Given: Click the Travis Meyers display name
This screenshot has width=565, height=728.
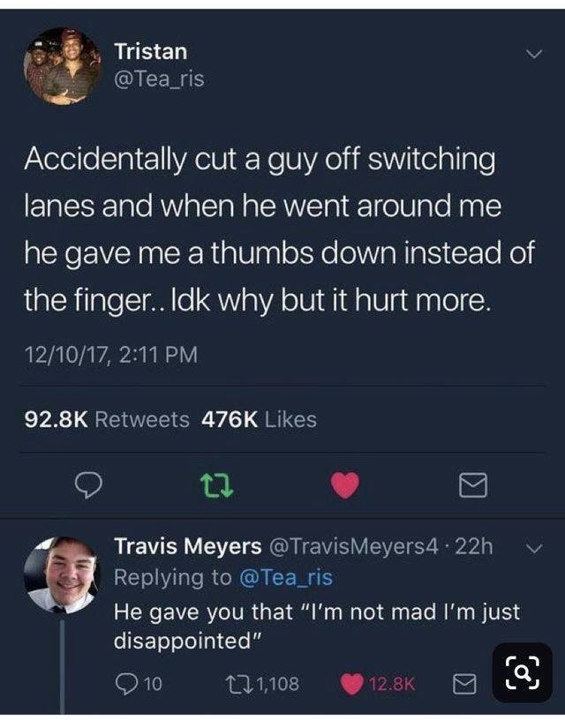Looking at the screenshot, I should click(188, 546).
